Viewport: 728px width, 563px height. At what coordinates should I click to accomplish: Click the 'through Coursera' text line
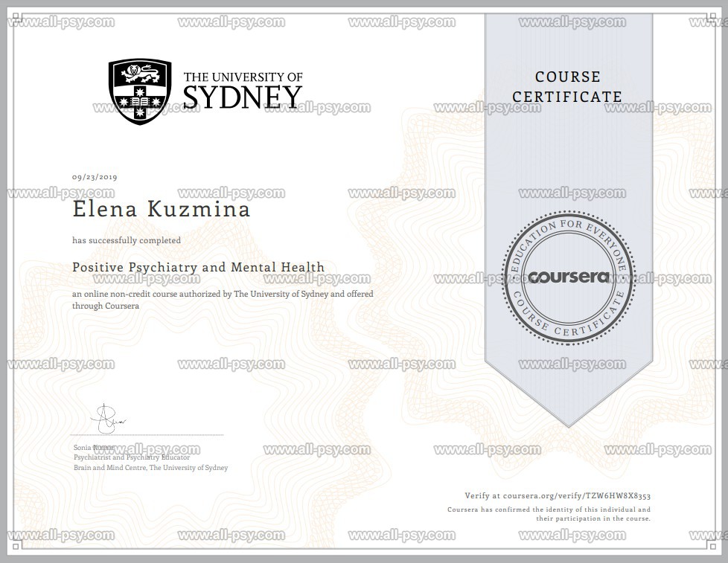pyautogui.click(x=106, y=306)
